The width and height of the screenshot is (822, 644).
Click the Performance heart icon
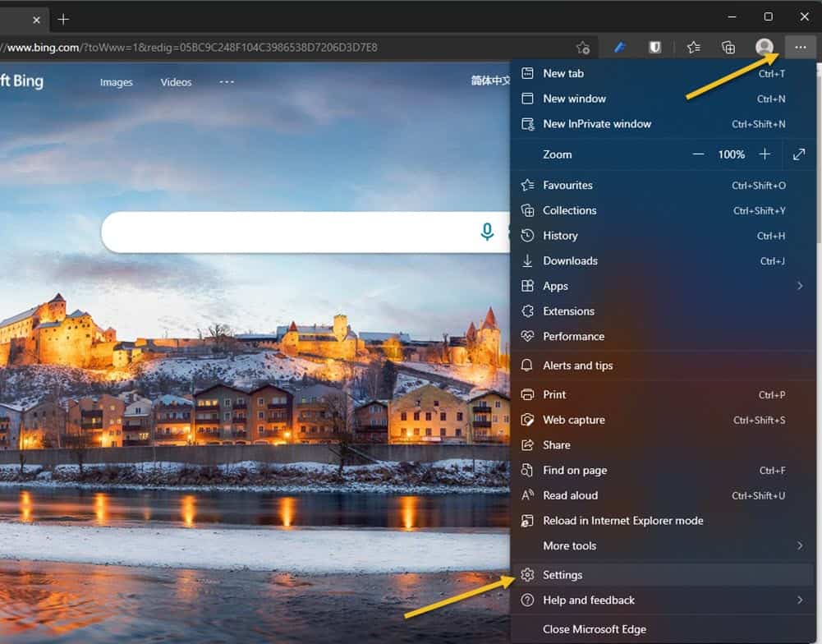pos(527,336)
